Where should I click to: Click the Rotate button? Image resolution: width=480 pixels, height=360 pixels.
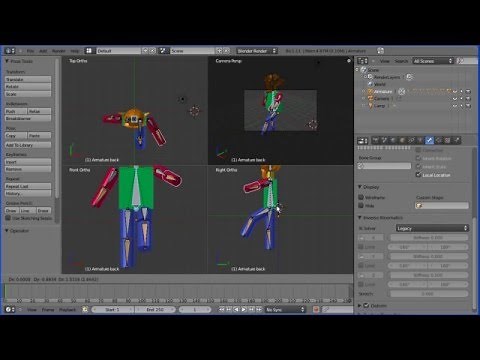coord(28,87)
